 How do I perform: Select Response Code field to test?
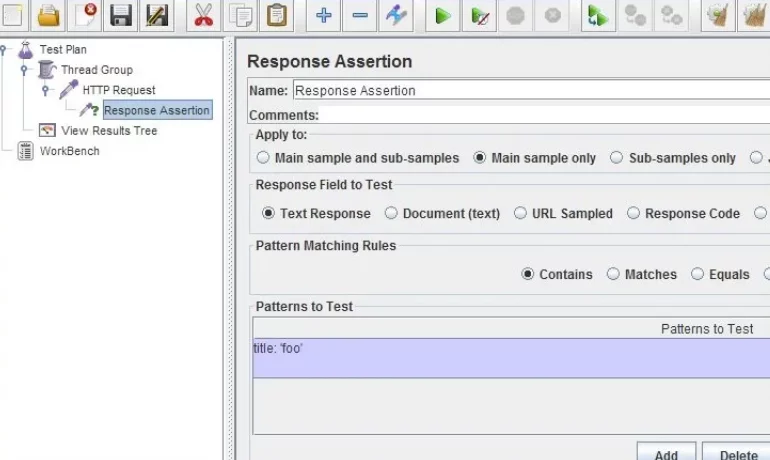point(633,213)
